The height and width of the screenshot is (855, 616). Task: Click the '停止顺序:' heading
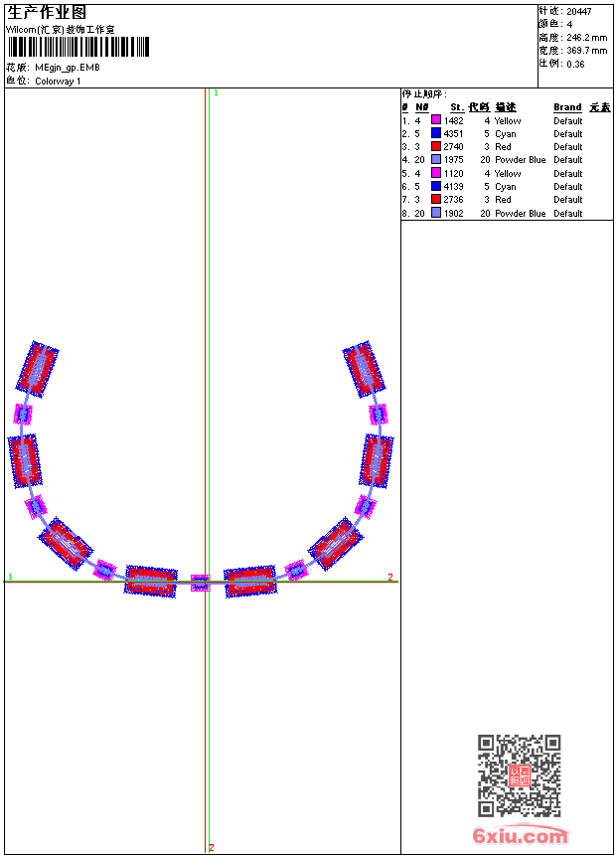(424, 94)
